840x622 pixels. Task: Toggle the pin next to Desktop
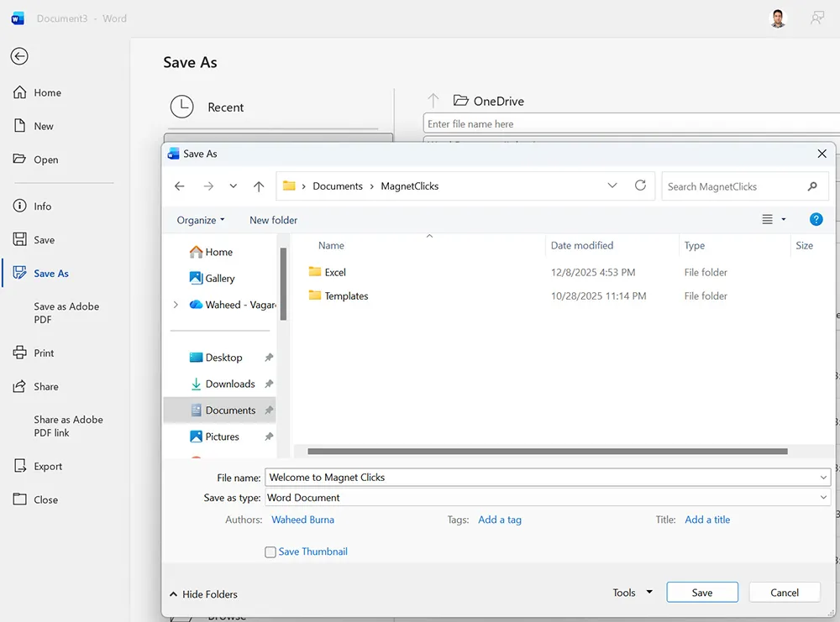click(269, 357)
